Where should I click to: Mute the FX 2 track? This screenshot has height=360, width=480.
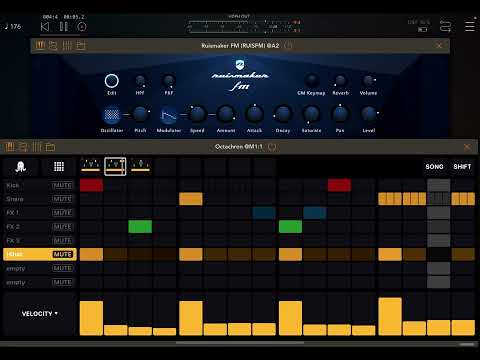(62, 227)
